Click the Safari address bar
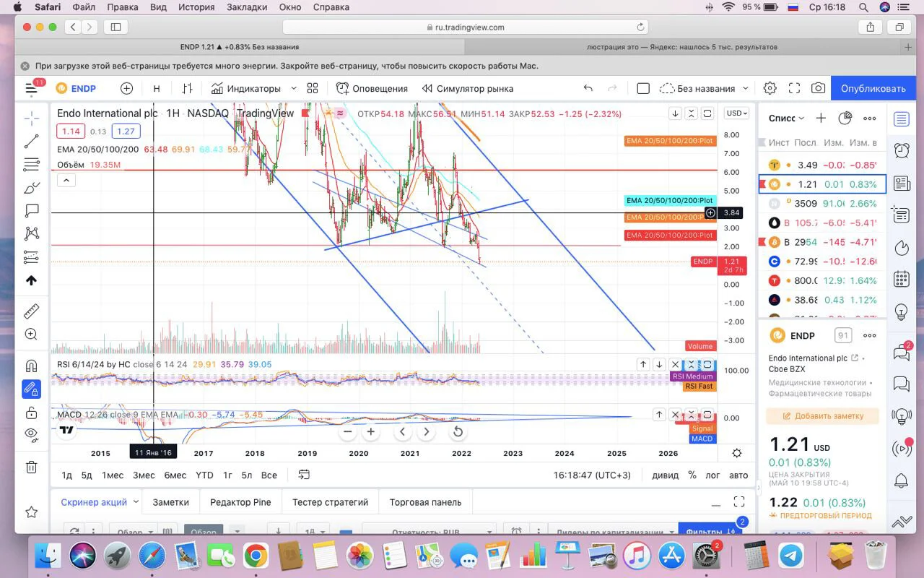Viewport: 924px width, 578px height. (466, 27)
